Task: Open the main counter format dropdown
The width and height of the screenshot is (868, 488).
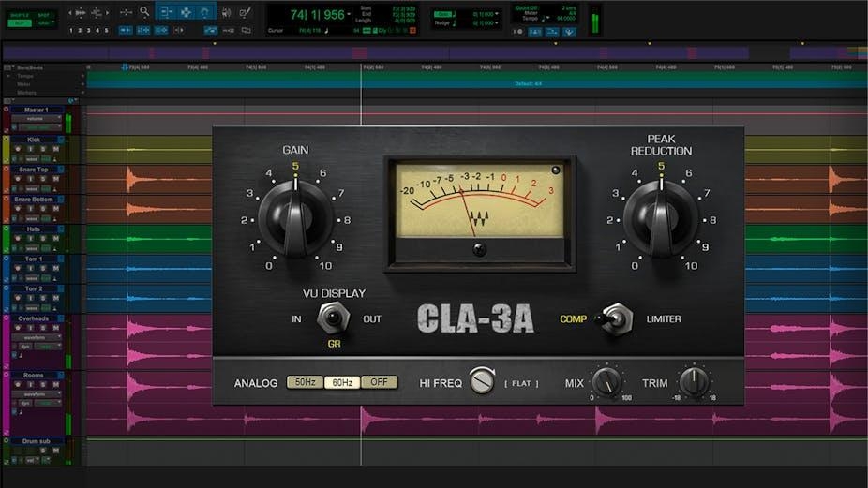Action: click(x=350, y=14)
